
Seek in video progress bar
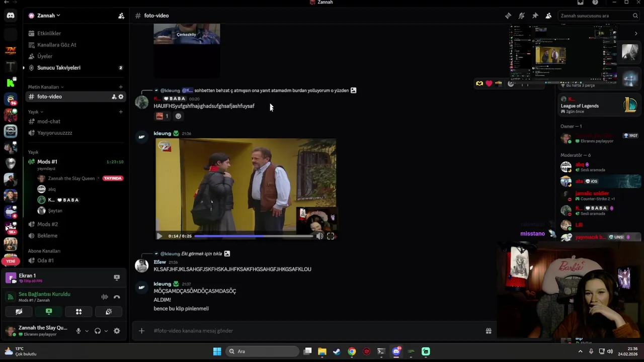pos(254,236)
